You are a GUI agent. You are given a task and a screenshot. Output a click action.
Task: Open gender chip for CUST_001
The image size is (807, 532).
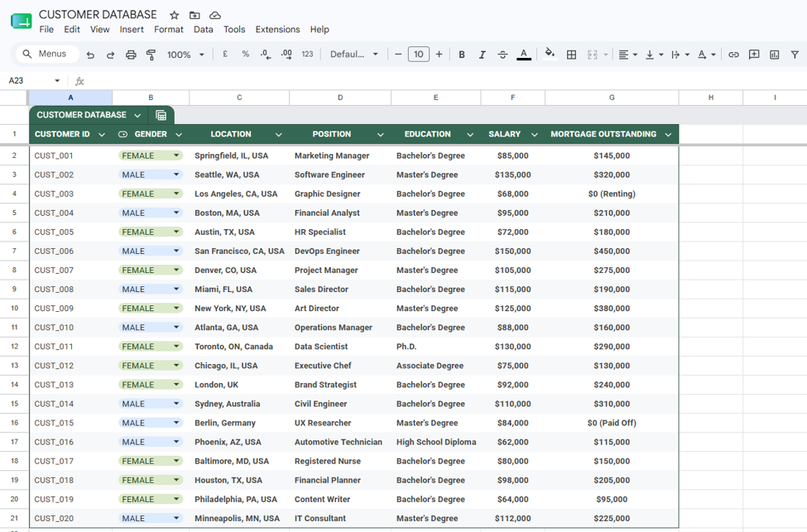tap(151, 156)
